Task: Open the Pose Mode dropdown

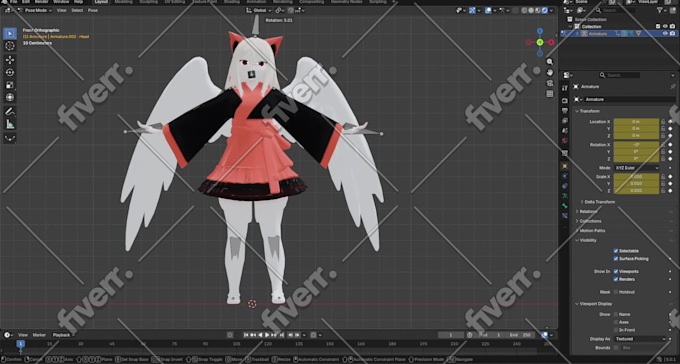Action: coord(35,10)
